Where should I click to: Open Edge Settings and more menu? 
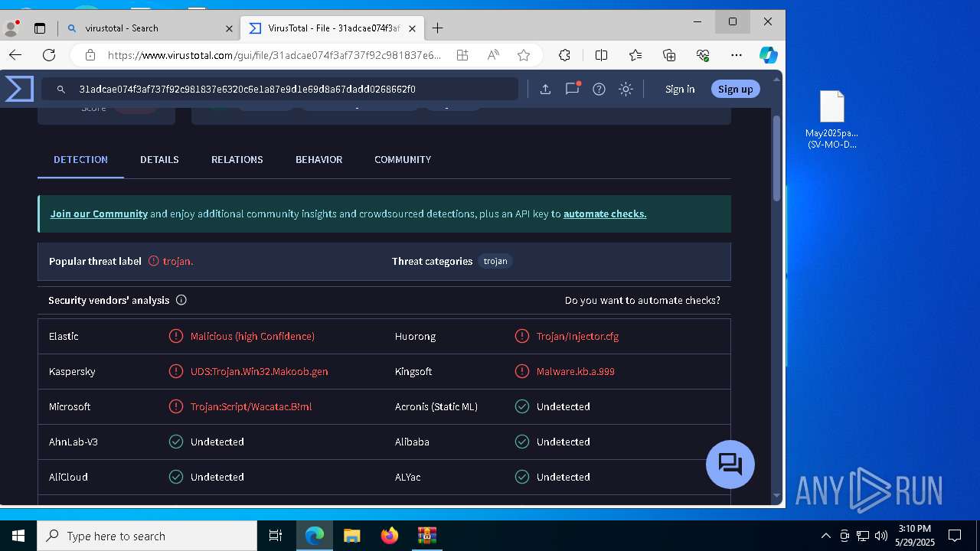[737, 55]
